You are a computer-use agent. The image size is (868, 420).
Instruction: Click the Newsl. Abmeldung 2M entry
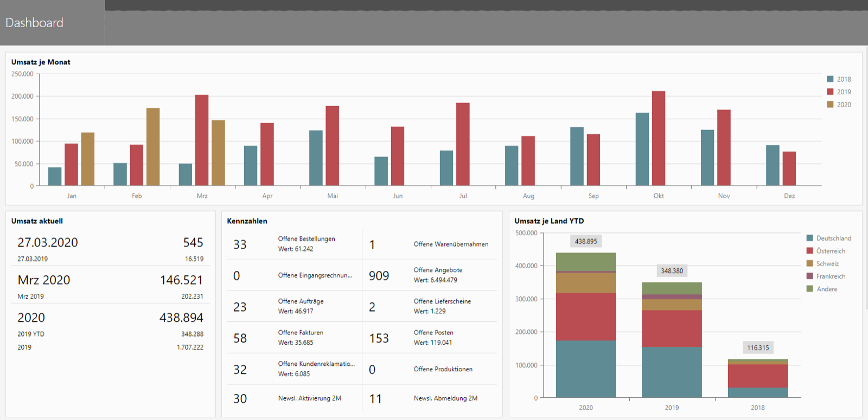click(x=430, y=398)
